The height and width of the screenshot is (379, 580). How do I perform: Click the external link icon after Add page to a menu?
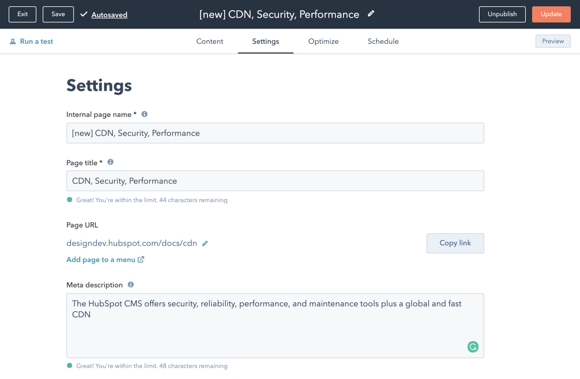141,260
